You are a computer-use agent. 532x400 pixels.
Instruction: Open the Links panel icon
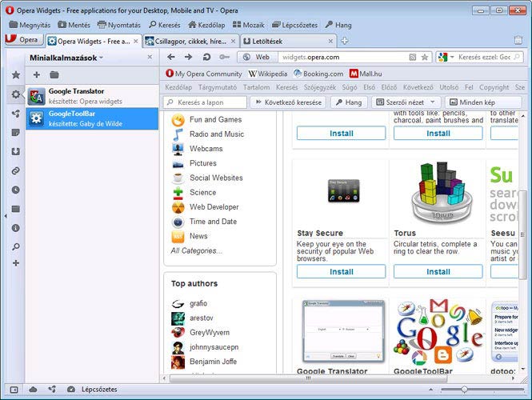click(16, 170)
